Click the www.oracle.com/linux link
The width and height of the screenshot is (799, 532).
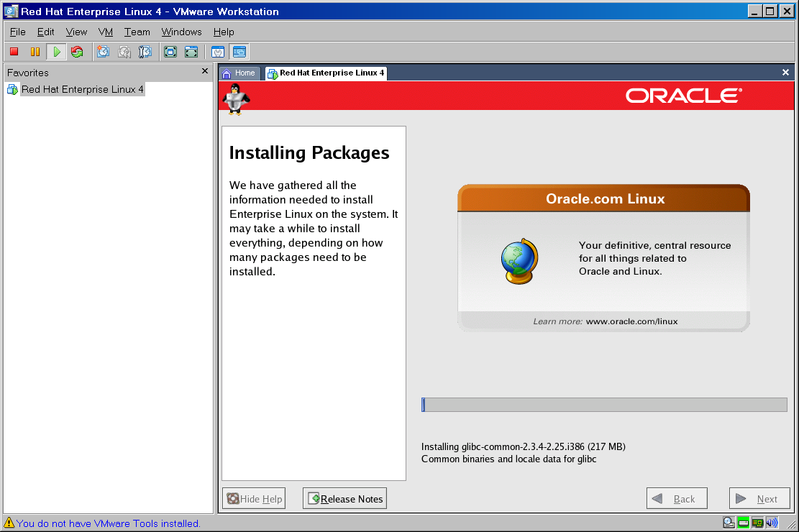point(632,321)
